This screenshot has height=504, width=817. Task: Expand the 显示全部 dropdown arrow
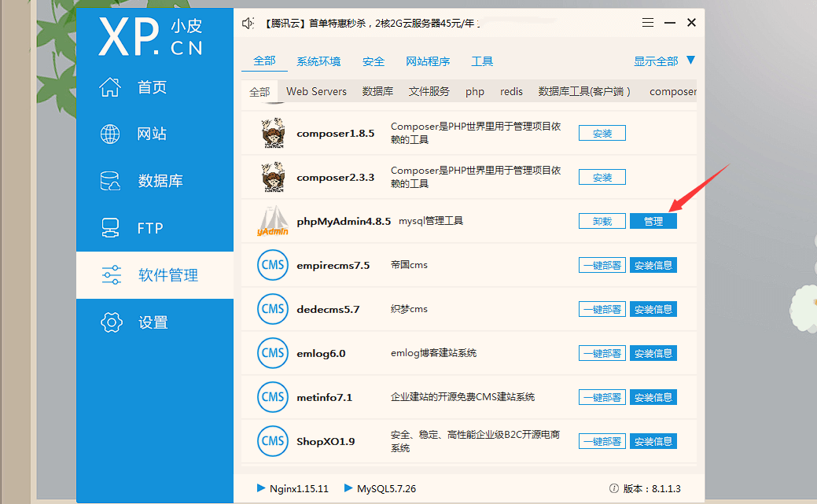pyautogui.click(x=691, y=60)
